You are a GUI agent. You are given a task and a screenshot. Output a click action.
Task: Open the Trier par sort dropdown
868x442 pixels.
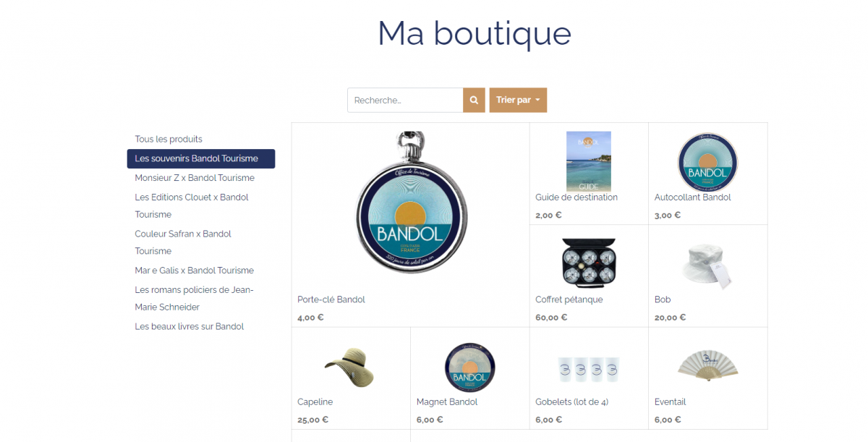pyautogui.click(x=518, y=100)
